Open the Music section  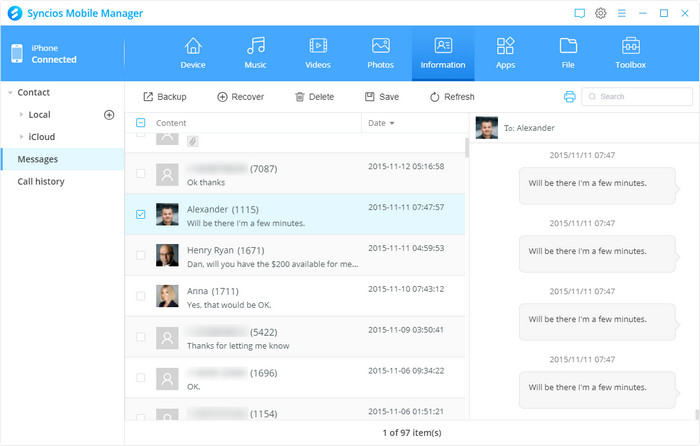pos(255,53)
